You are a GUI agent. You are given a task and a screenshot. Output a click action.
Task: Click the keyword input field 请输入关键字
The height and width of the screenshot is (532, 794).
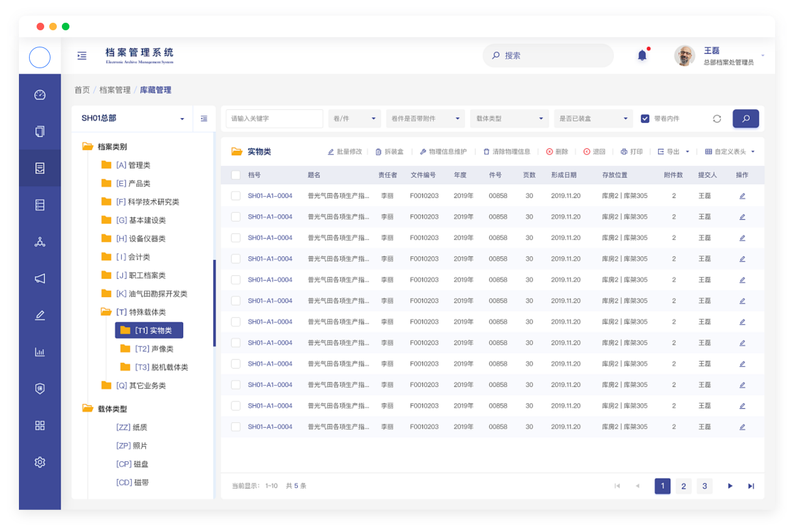click(274, 119)
